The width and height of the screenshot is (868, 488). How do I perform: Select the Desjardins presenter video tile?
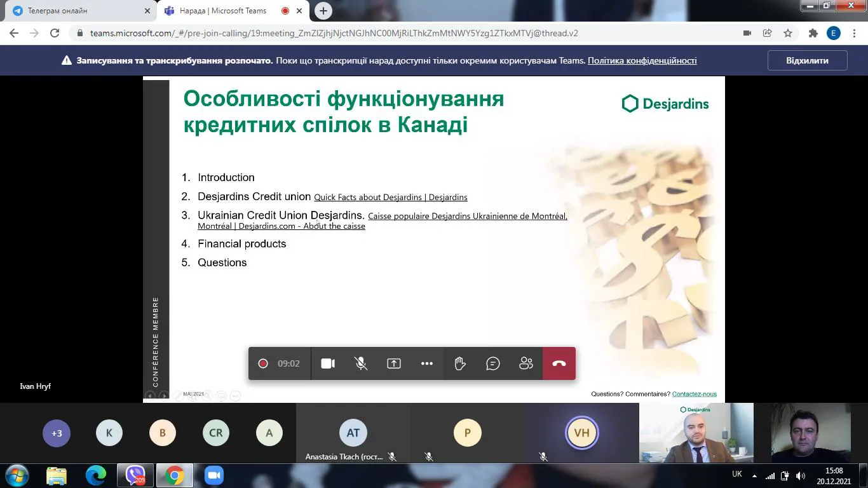[x=696, y=433]
